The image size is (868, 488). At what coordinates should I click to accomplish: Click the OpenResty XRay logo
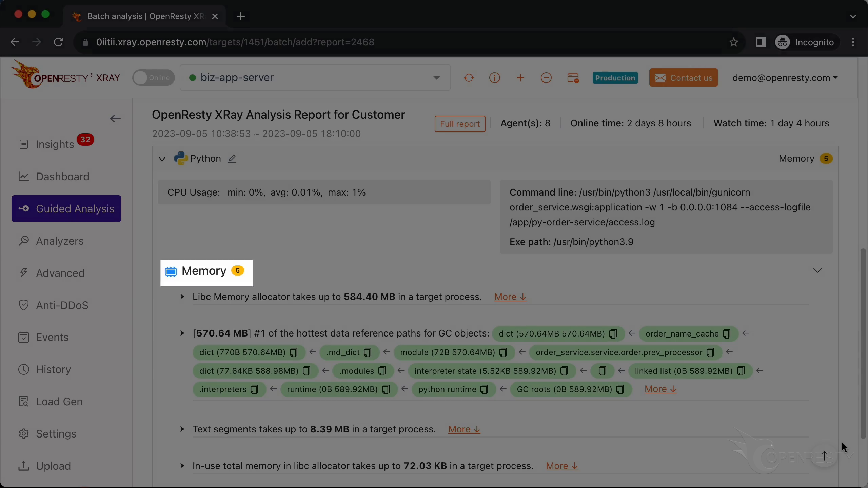(x=66, y=75)
